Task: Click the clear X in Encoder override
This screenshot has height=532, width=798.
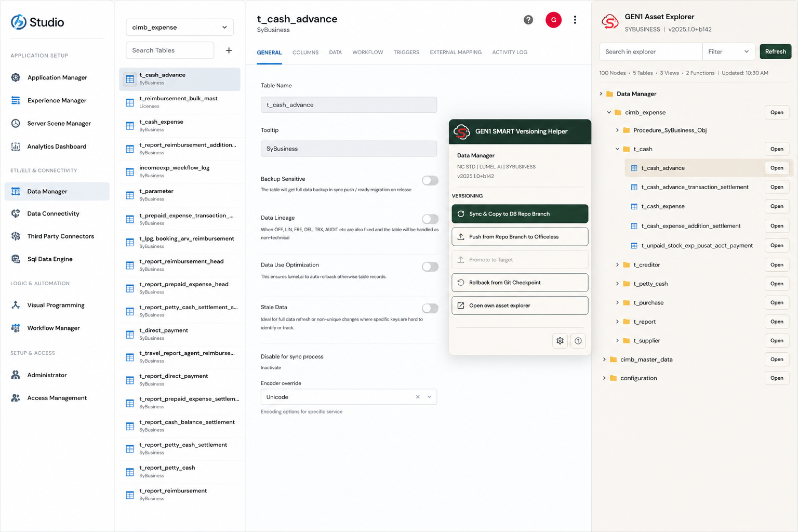Action: tap(418, 397)
